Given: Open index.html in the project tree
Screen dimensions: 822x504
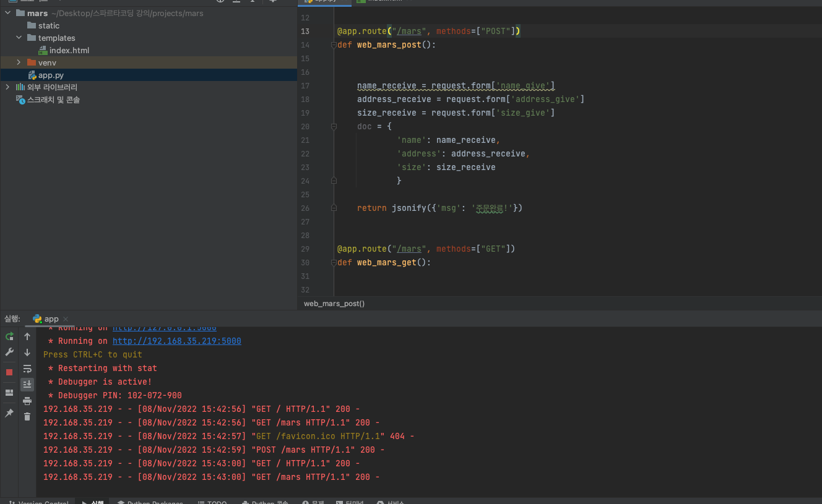Looking at the screenshot, I should pos(69,50).
